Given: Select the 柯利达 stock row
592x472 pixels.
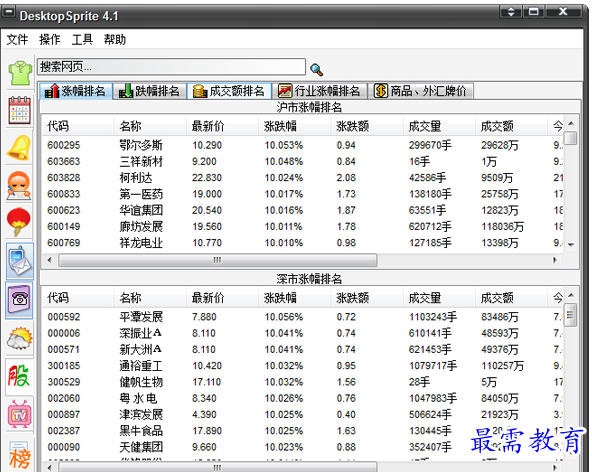Looking at the screenshot, I should [302, 177].
